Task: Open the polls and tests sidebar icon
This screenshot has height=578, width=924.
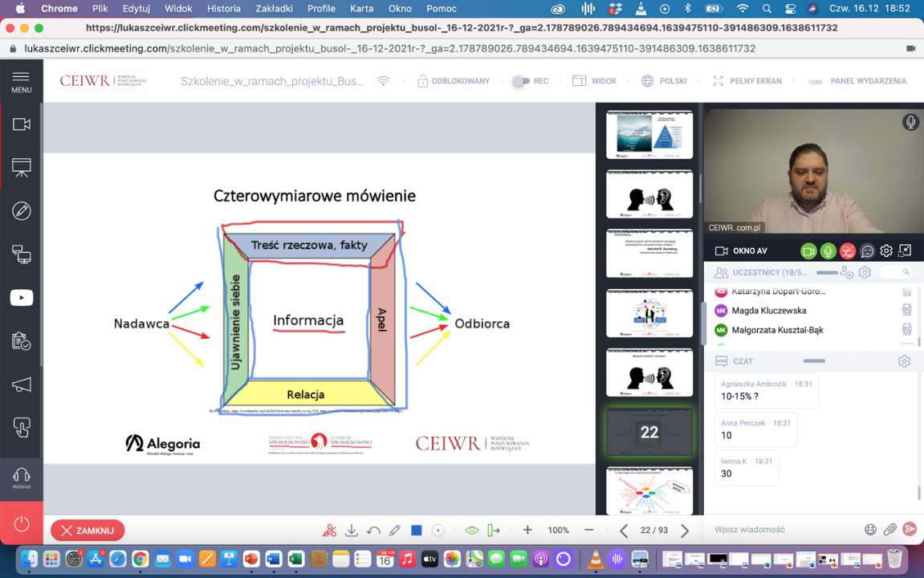Action: 22,341
